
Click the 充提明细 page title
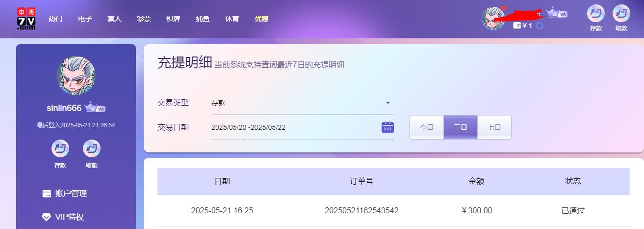tap(185, 63)
